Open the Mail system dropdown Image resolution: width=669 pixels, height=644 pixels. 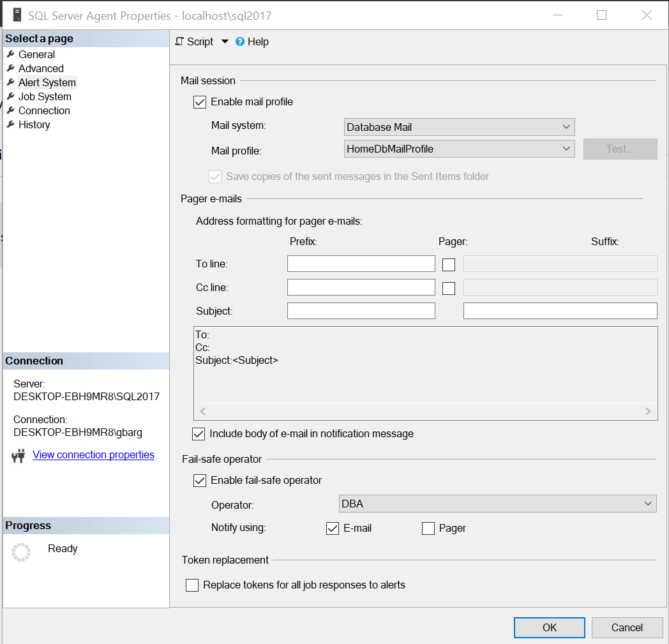tap(459, 127)
